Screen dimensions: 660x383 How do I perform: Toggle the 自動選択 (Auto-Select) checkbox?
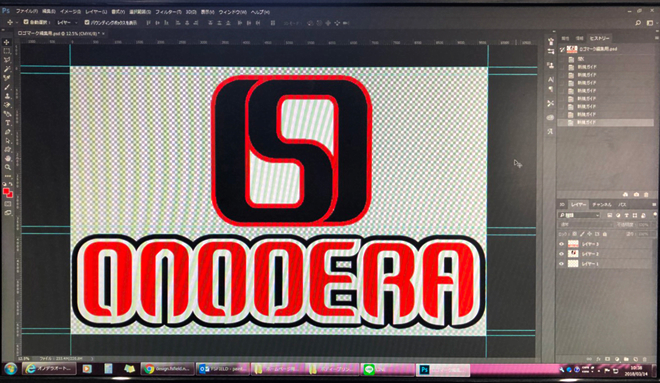coord(26,22)
